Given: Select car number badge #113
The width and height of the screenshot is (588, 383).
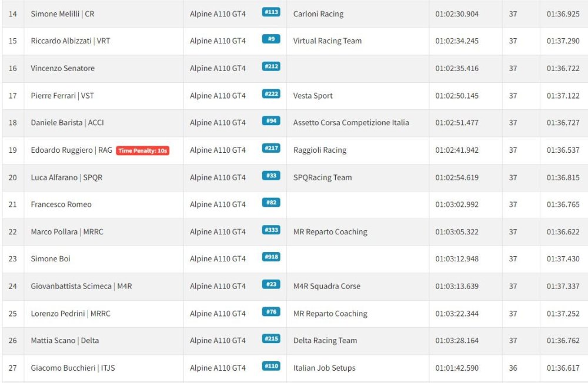Looking at the screenshot, I should 271,12.
